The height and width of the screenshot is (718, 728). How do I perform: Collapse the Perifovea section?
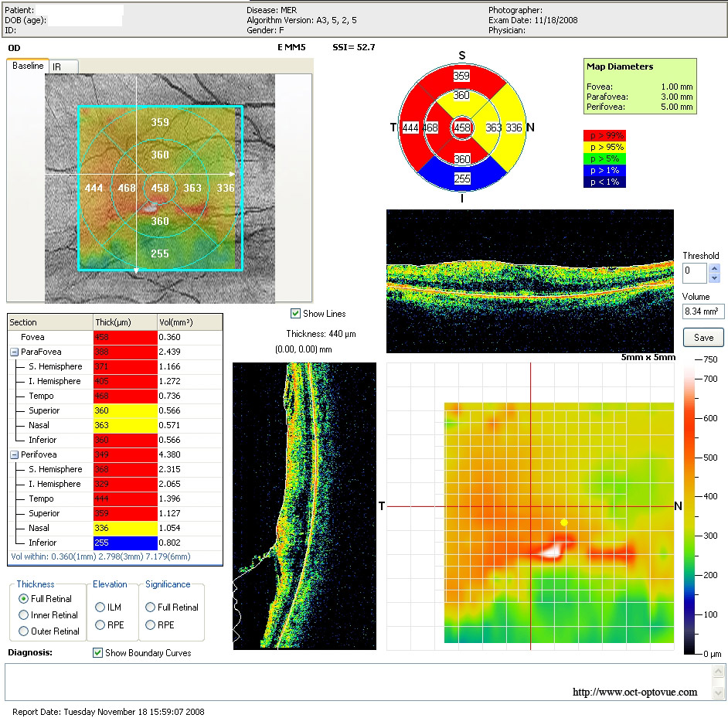tap(15, 454)
